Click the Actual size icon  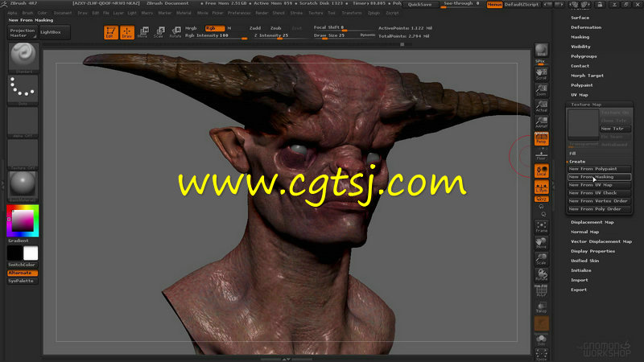coord(541,106)
